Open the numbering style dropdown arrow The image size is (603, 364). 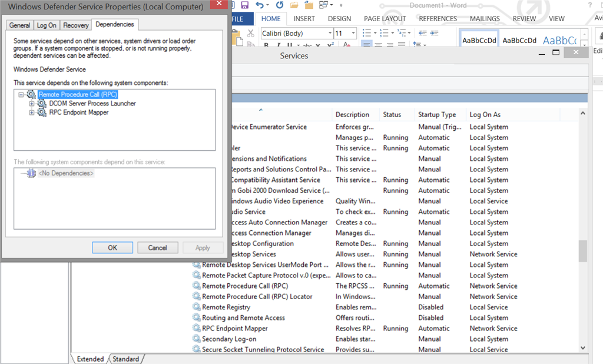(x=392, y=33)
